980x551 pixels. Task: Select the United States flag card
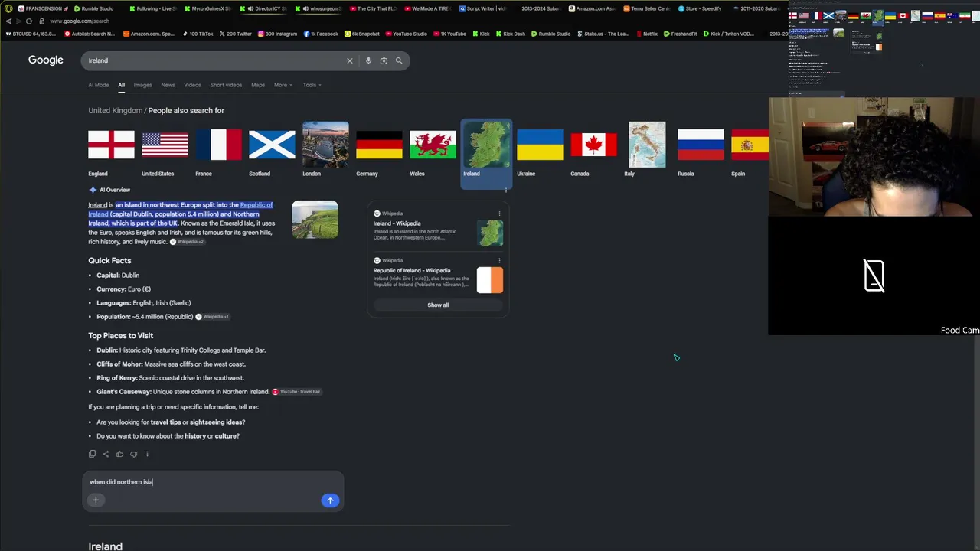click(x=165, y=150)
